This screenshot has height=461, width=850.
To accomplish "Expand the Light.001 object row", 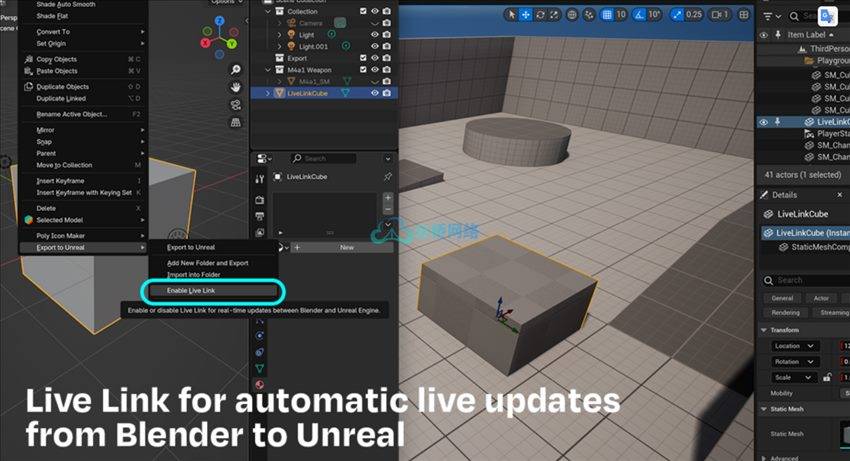I will [279, 47].
